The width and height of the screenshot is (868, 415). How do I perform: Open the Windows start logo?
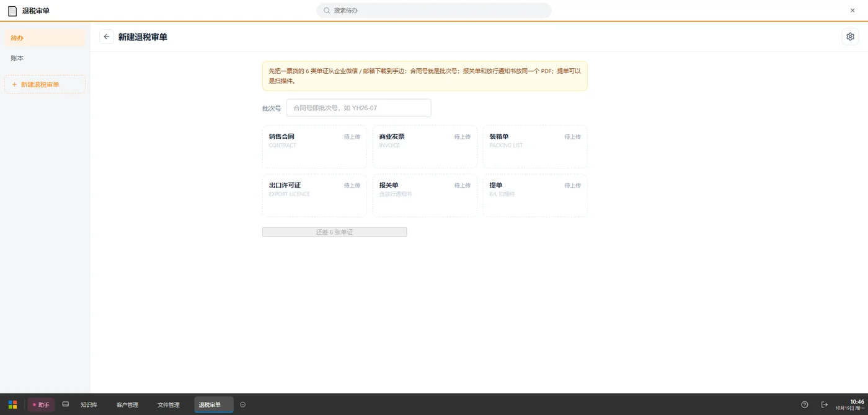coord(12,404)
